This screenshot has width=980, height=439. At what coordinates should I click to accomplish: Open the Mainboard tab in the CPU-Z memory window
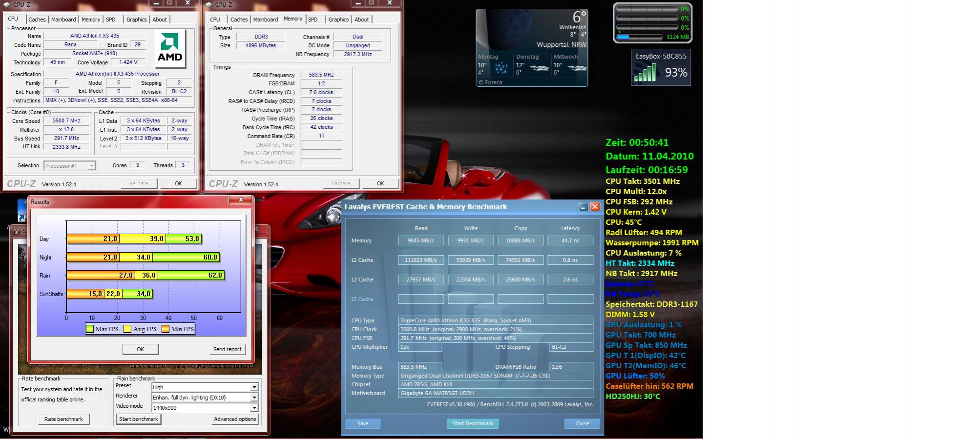point(266,20)
